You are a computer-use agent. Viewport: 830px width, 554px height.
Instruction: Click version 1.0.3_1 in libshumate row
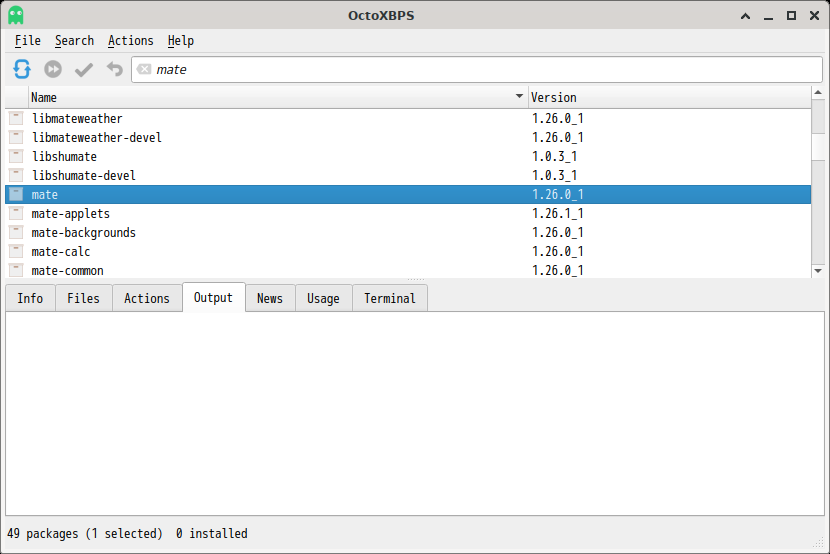(x=554, y=157)
